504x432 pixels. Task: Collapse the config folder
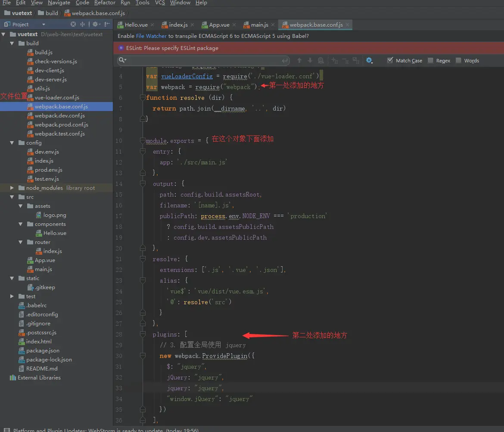pos(12,142)
